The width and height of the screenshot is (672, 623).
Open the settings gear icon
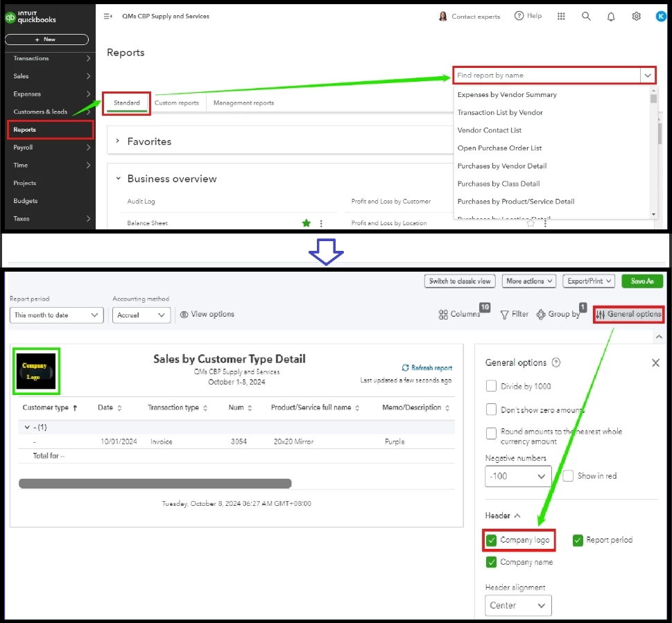(637, 16)
